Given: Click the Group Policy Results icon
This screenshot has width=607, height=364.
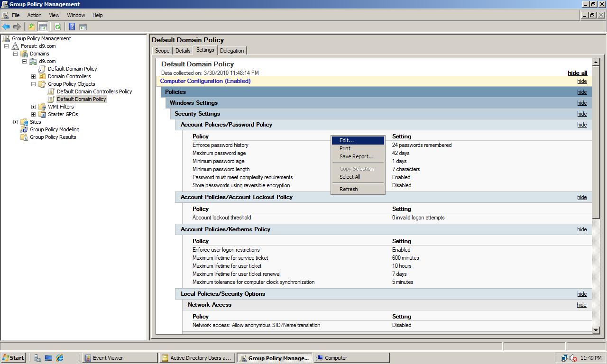Looking at the screenshot, I should 24,137.
